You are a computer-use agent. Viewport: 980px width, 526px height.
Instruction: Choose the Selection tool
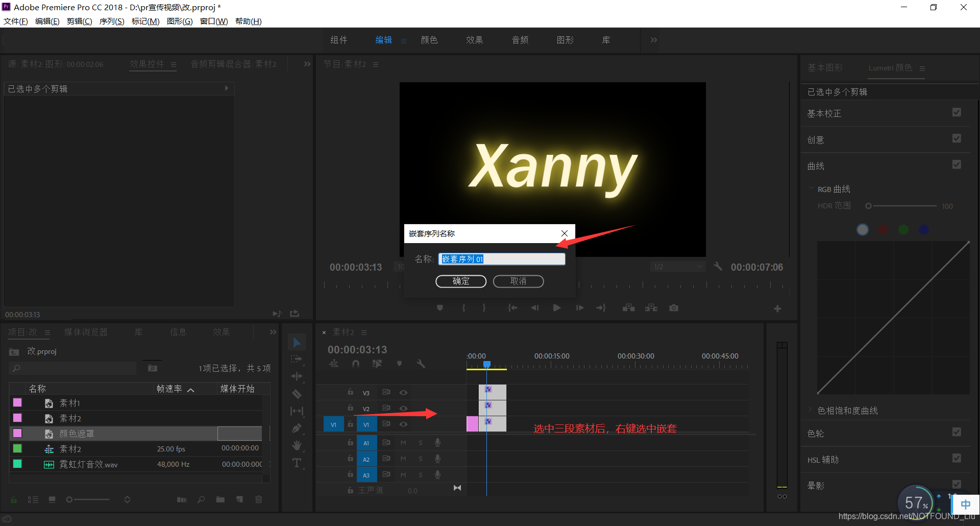click(297, 342)
